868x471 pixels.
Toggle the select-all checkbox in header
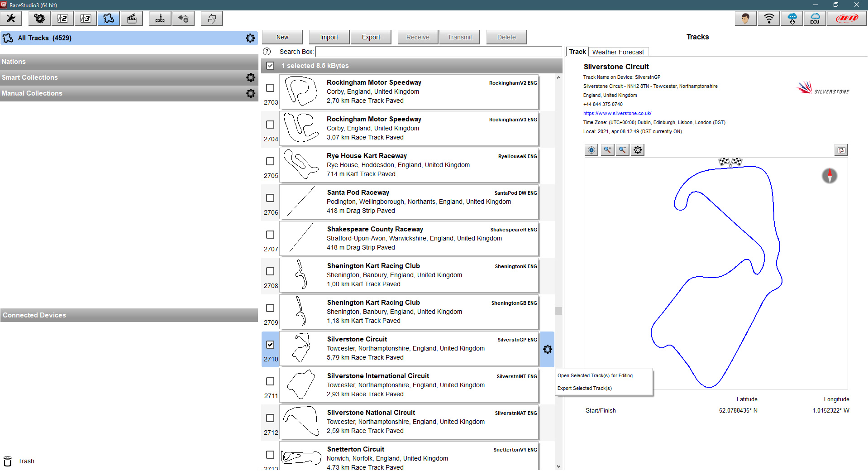click(x=270, y=66)
